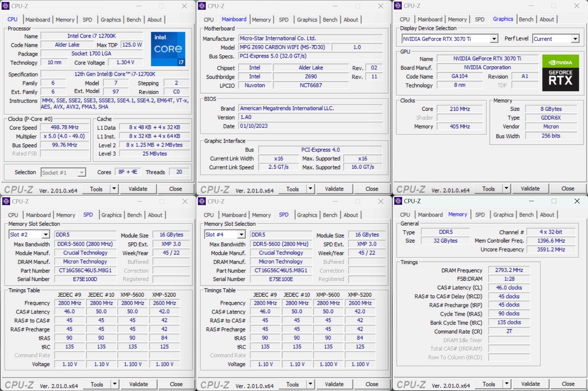Screen dimensions: 588x391
Task: Click BIOS date 01/10/2023 field
Action: pyautogui.click(x=310, y=126)
